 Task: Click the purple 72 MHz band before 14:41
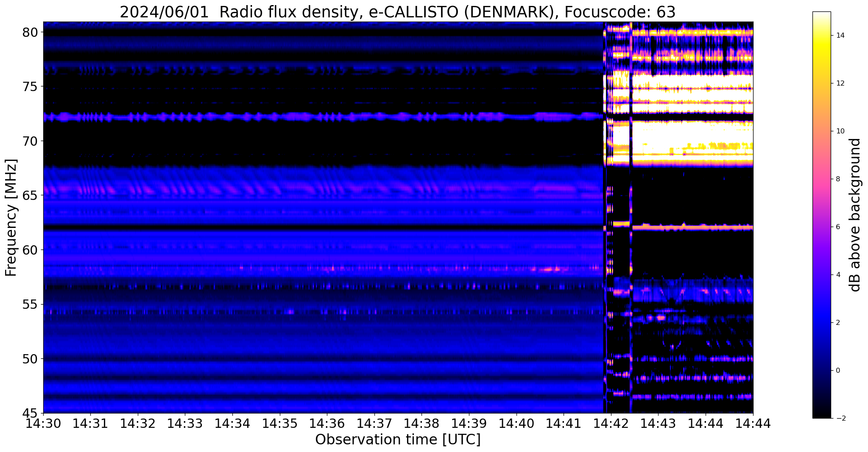[x=322, y=116]
